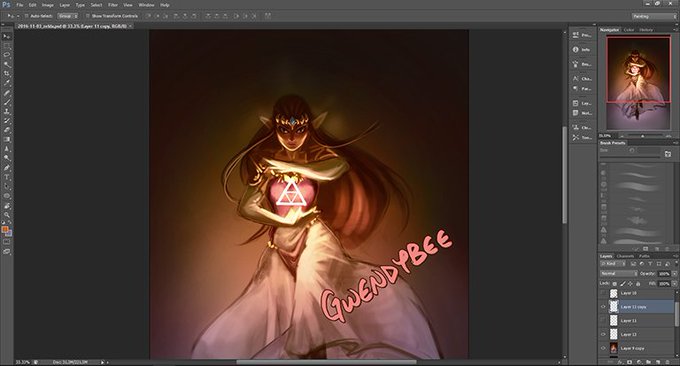Select the Hand tool
Viewport: 680px width, 366px height.
tap(7, 206)
